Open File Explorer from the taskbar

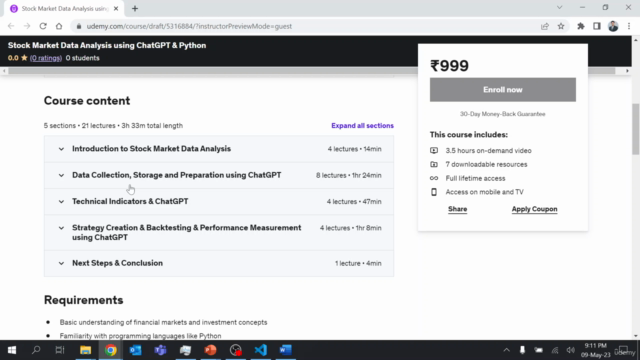85,350
